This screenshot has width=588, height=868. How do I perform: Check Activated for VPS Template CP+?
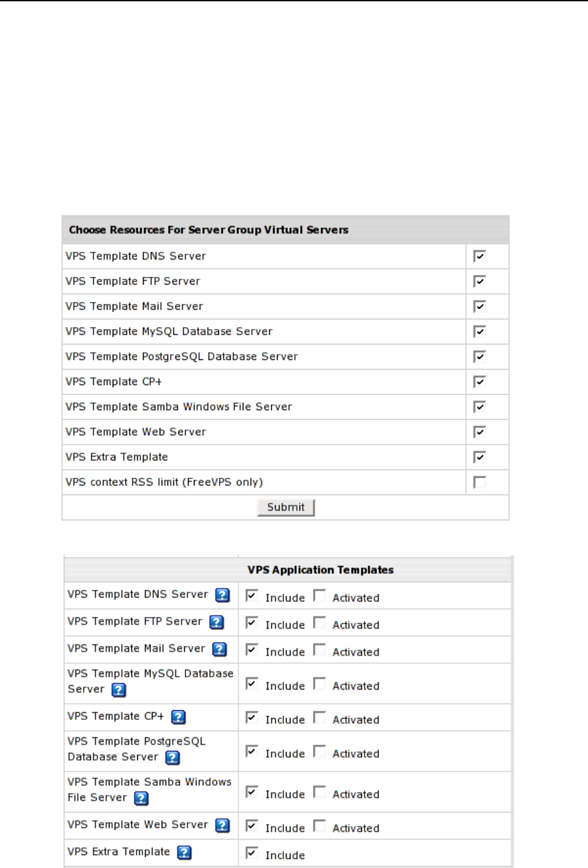(319, 717)
